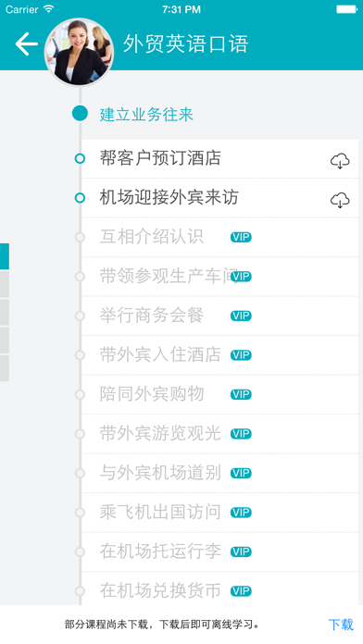363x644 pixels.
Task: Tap the teal timeline dot beside 建立业务往来
Action: (x=80, y=114)
